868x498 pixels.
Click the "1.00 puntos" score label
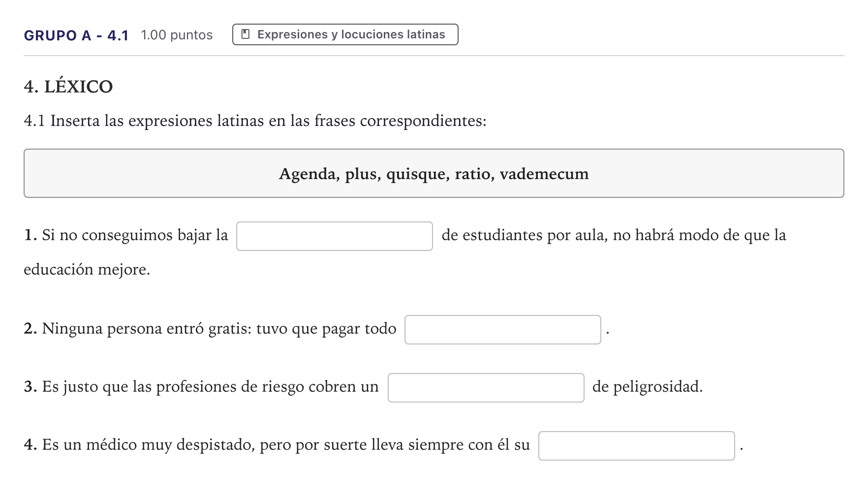(177, 35)
